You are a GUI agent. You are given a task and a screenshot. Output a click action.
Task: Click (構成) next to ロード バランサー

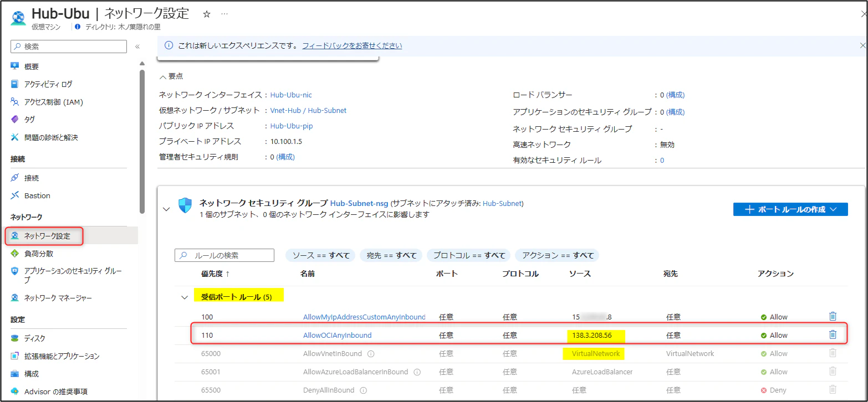(x=675, y=95)
